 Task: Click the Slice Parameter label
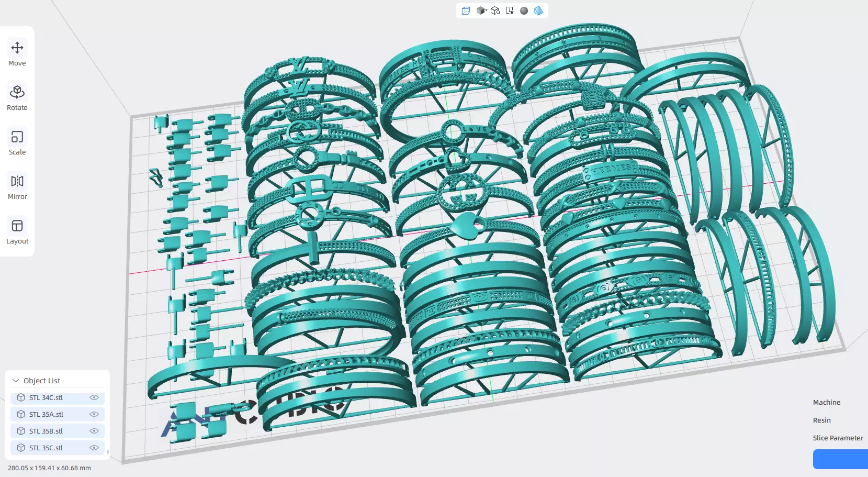[838, 438]
